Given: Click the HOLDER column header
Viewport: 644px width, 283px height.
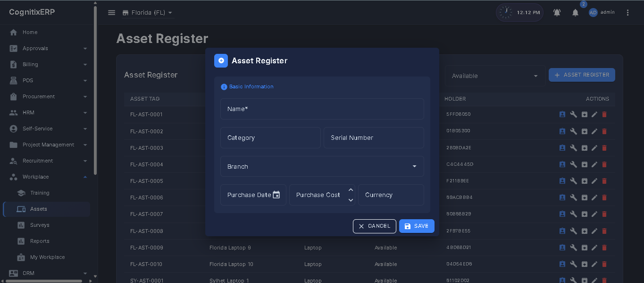Looking at the screenshot, I should coord(455,99).
